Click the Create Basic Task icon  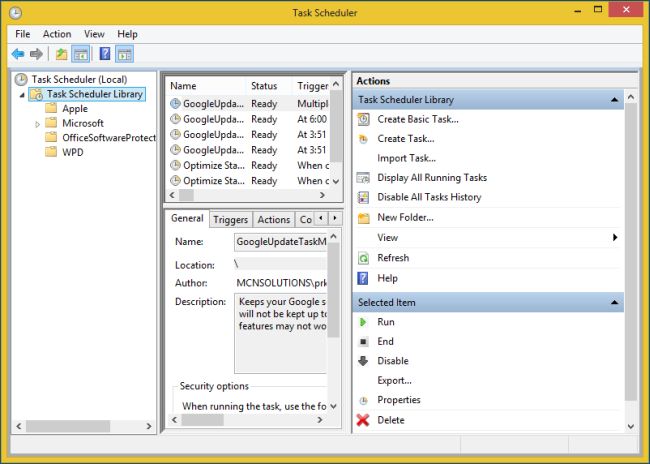pos(363,119)
